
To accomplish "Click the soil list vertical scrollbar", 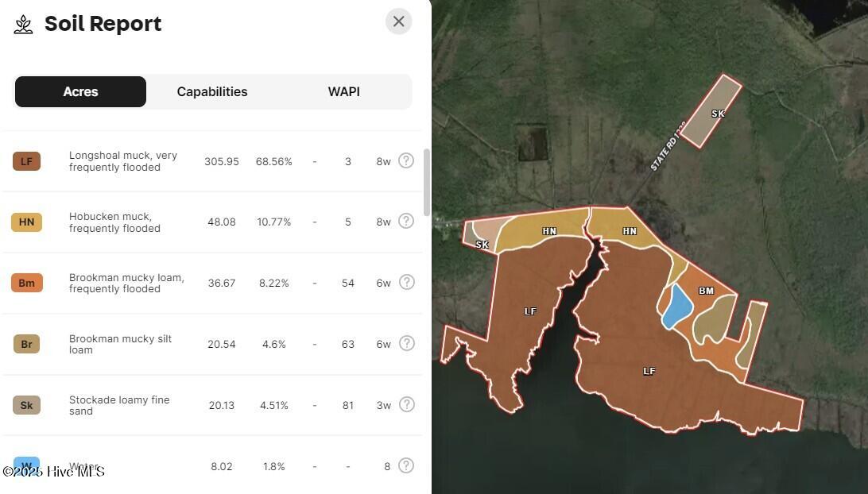I will 427,183.
